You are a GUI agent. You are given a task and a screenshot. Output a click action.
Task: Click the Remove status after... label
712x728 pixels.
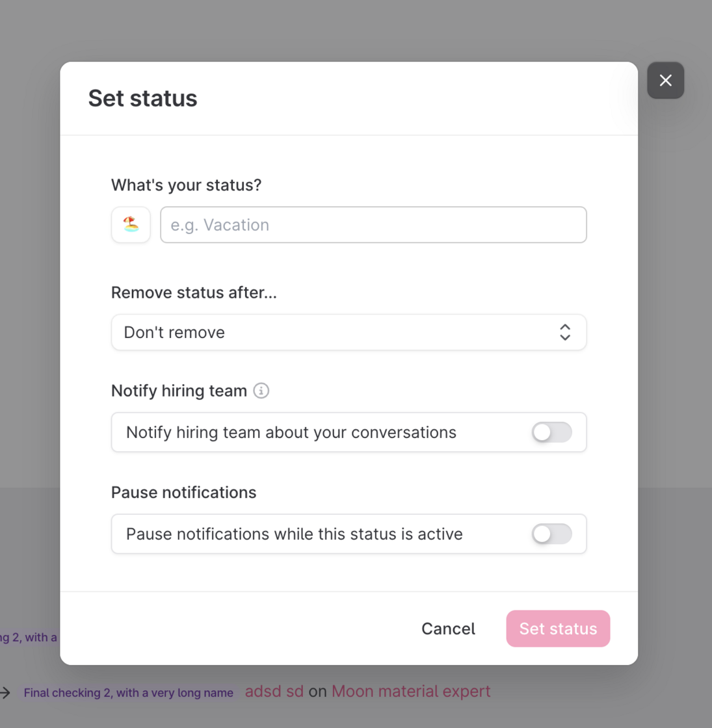coord(194,292)
